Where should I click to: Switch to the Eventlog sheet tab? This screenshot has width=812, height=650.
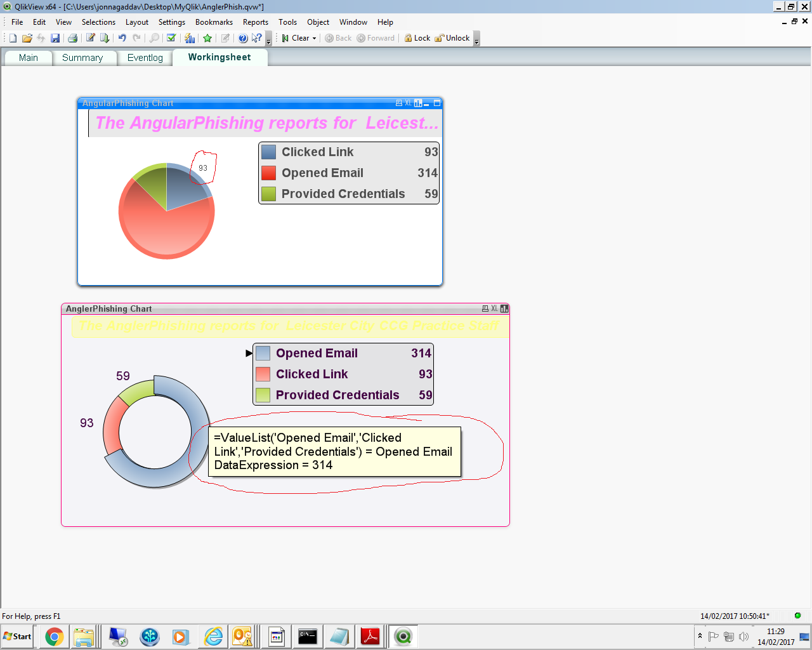tap(145, 58)
